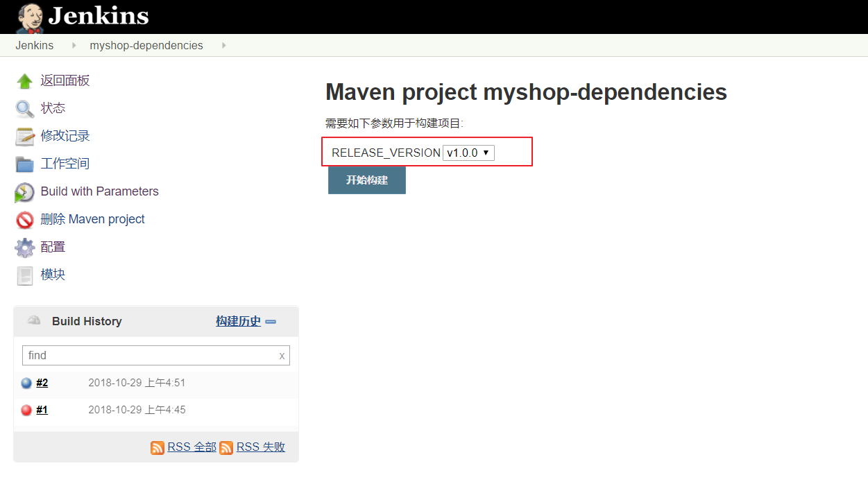
Task: Open build #2 link
Action: [x=42, y=383]
